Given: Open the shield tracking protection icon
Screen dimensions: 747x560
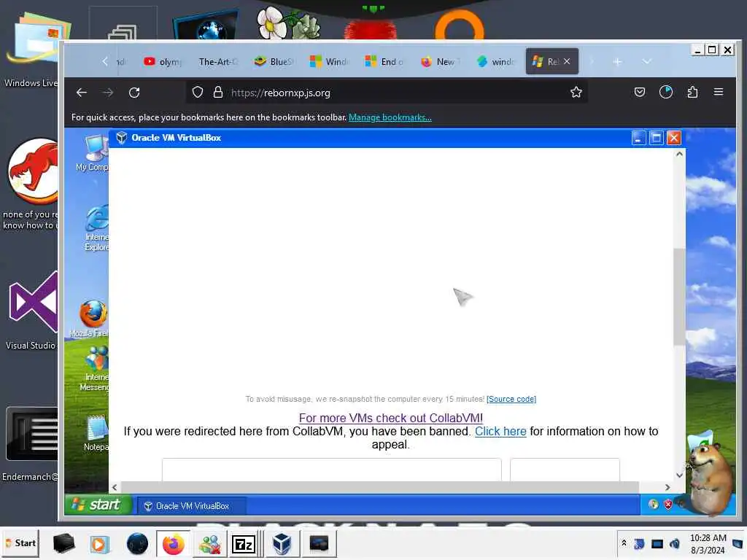Looking at the screenshot, I should click(x=197, y=93).
